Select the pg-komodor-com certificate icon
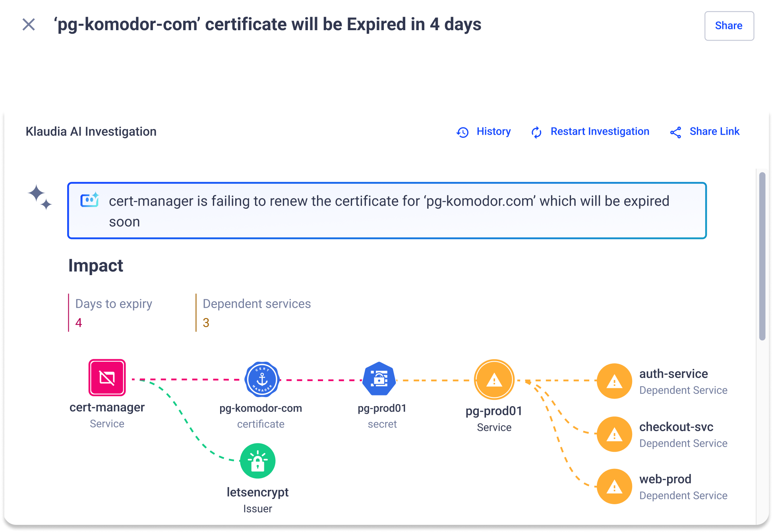 tap(262, 379)
